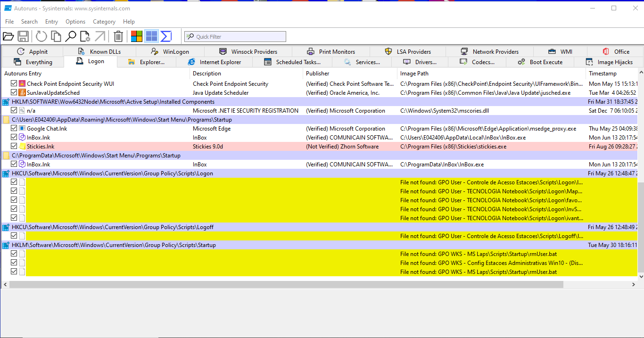Click the Open file toolbar icon
The width and height of the screenshot is (644, 338).
[x=8, y=36]
